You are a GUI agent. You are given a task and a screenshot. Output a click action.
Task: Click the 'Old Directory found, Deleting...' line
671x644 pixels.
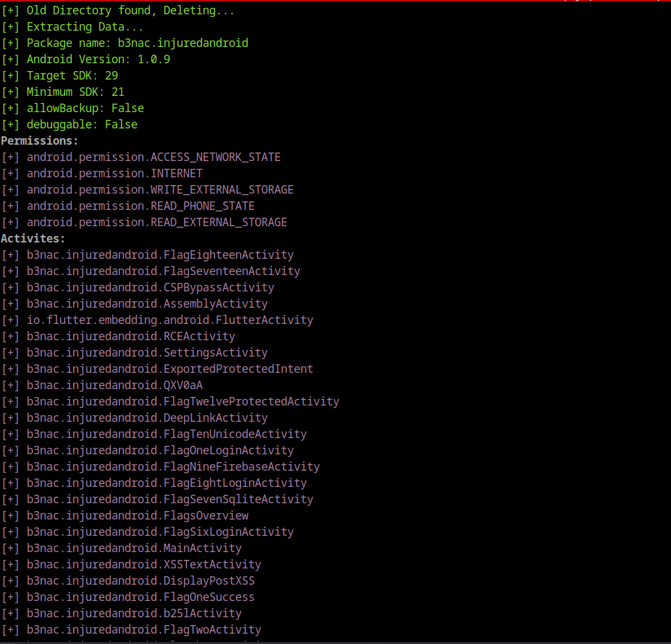[118, 10]
